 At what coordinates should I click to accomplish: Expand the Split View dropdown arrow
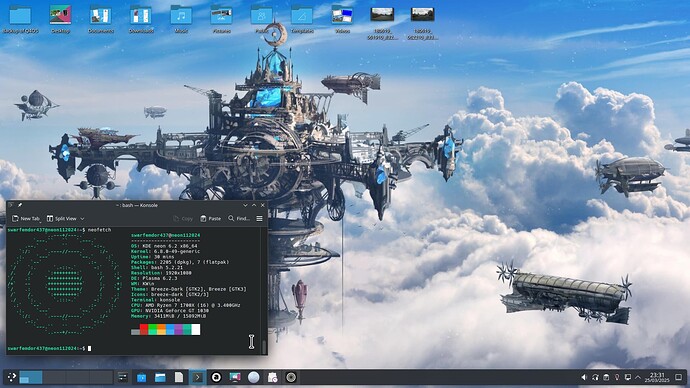click(x=82, y=219)
